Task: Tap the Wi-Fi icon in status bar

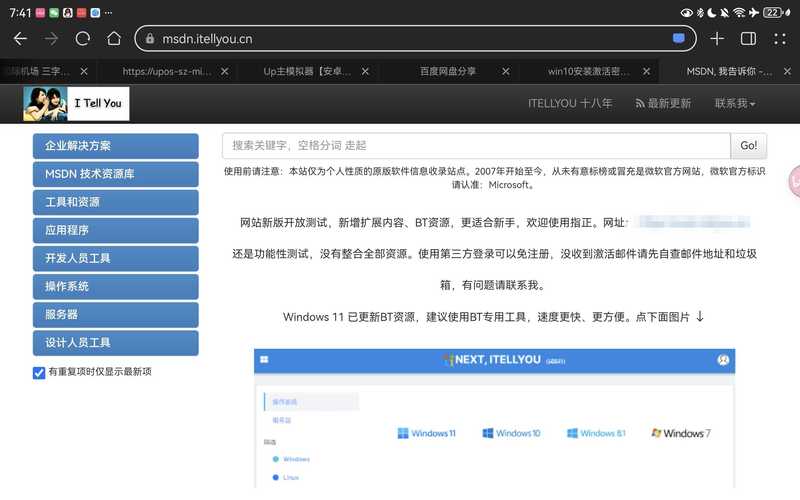Action: tap(739, 12)
